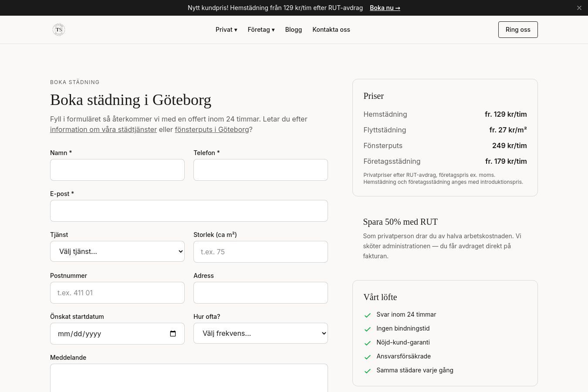
Task: Click the TS logo in the header
Action: coord(59,30)
